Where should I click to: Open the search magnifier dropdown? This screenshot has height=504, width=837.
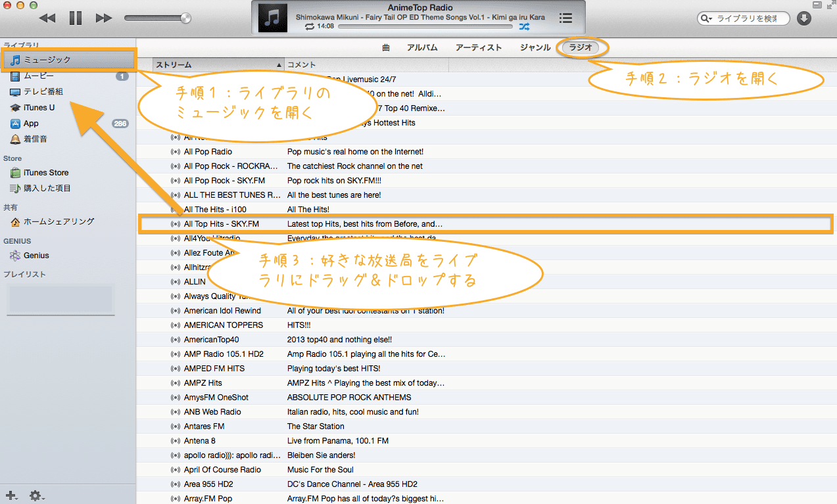pos(707,18)
